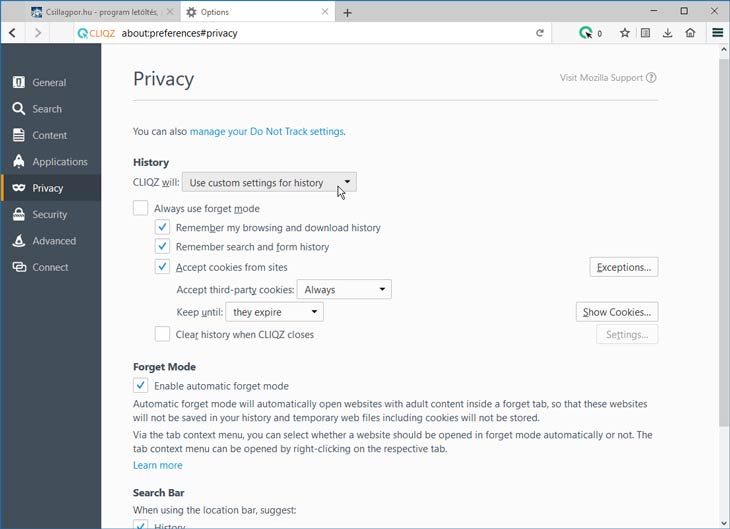Open a new tab with plus button
The height and width of the screenshot is (529, 730).
pos(347,13)
